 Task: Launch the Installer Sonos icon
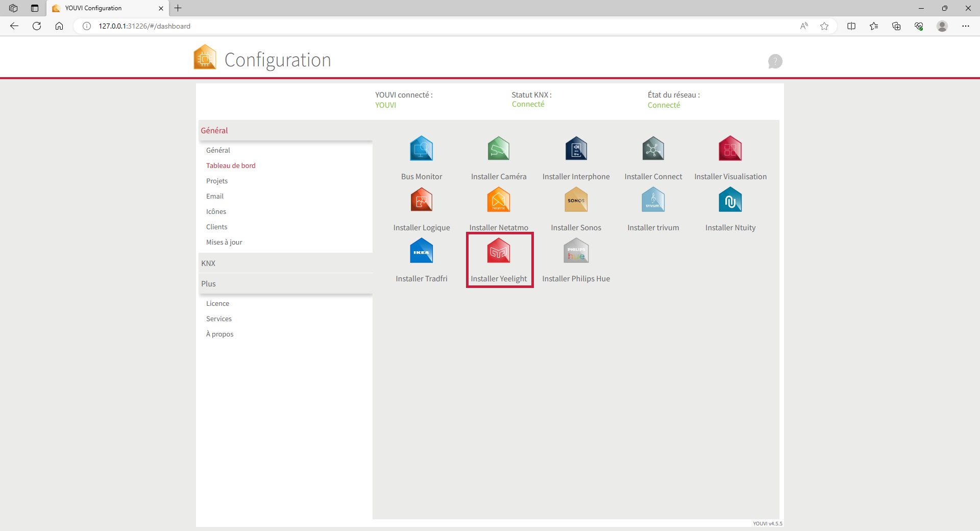coord(576,200)
